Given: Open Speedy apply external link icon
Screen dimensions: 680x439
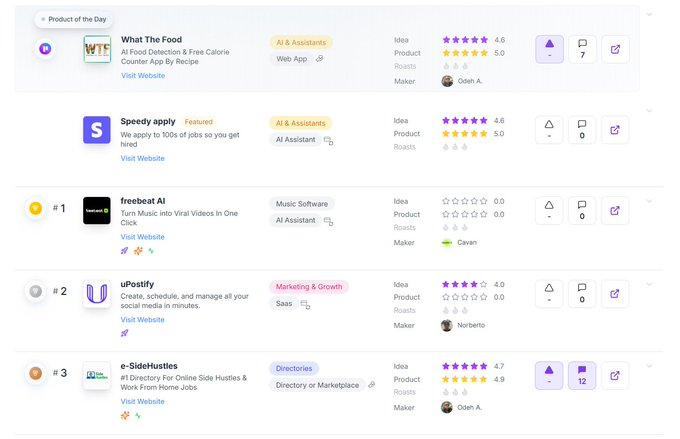Looking at the screenshot, I should pos(615,130).
